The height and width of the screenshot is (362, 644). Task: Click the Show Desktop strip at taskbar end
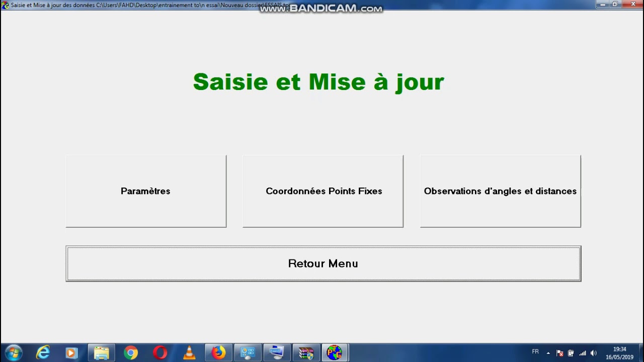pos(640,353)
